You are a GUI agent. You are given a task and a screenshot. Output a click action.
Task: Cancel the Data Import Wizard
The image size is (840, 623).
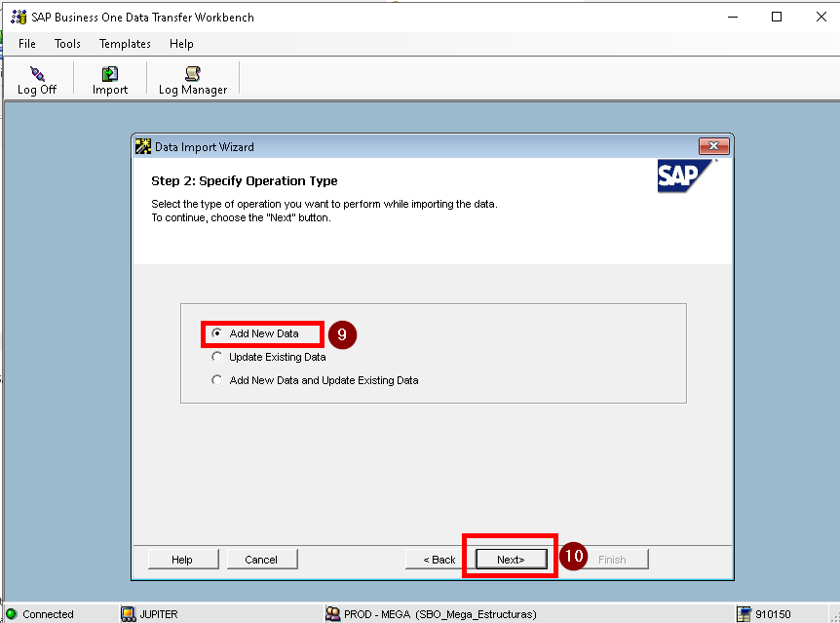click(261, 560)
